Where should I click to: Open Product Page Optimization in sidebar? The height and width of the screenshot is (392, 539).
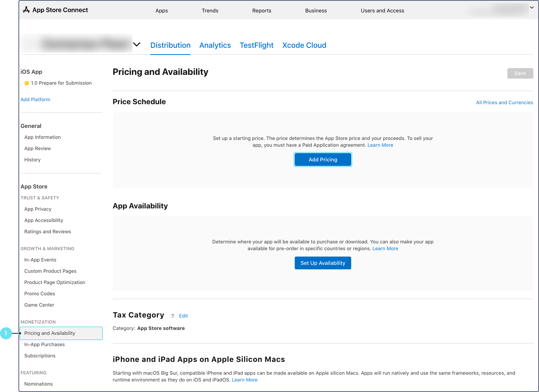click(55, 283)
